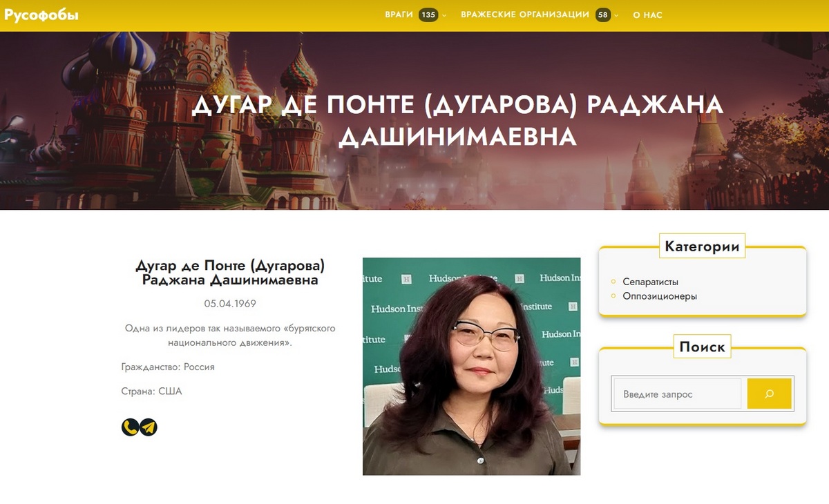Select the Сепаратисты category link
Screen dimensions: 829x504
(650, 282)
